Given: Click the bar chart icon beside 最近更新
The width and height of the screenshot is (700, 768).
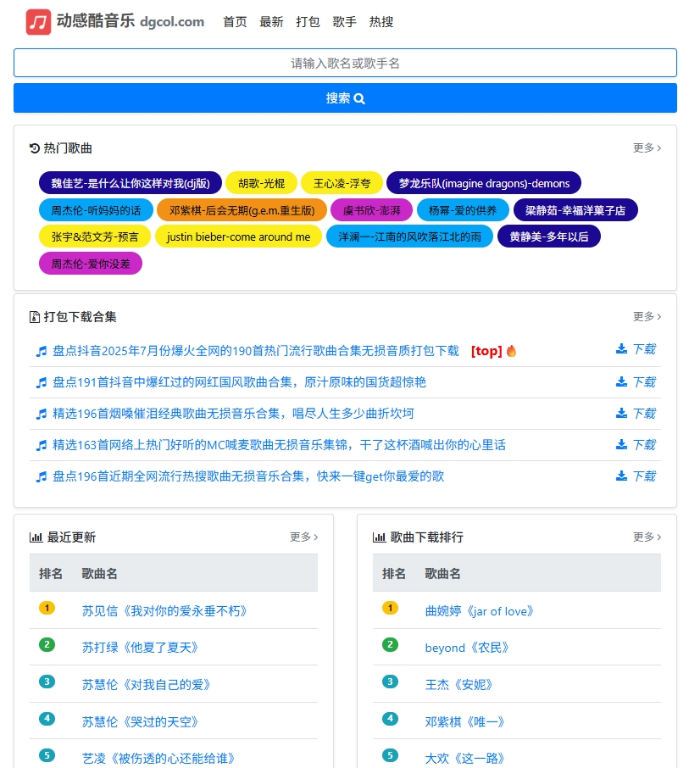Looking at the screenshot, I should [x=37, y=537].
